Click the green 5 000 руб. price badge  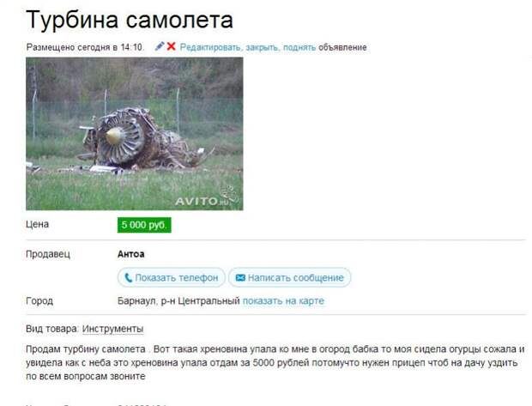(x=144, y=225)
